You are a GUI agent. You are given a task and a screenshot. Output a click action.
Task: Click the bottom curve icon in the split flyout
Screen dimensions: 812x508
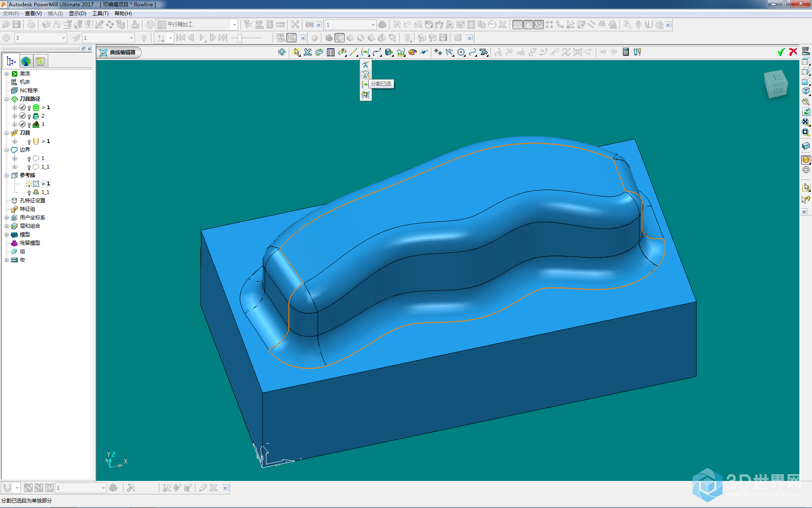tap(365, 94)
